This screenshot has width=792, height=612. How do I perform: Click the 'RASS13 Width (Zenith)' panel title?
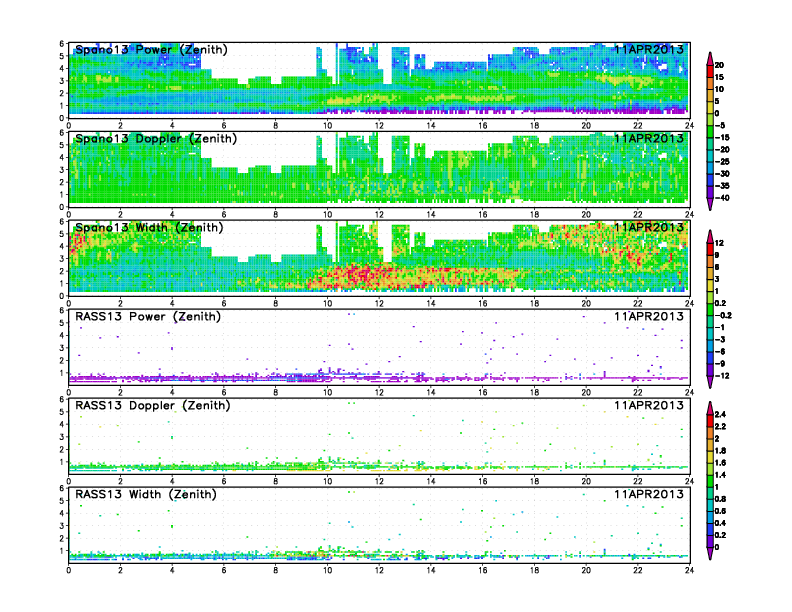tap(145, 494)
